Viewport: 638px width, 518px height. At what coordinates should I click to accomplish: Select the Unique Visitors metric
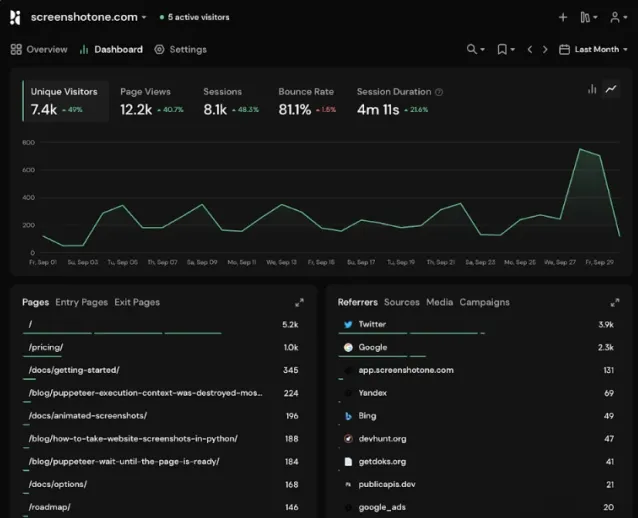coord(66,101)
